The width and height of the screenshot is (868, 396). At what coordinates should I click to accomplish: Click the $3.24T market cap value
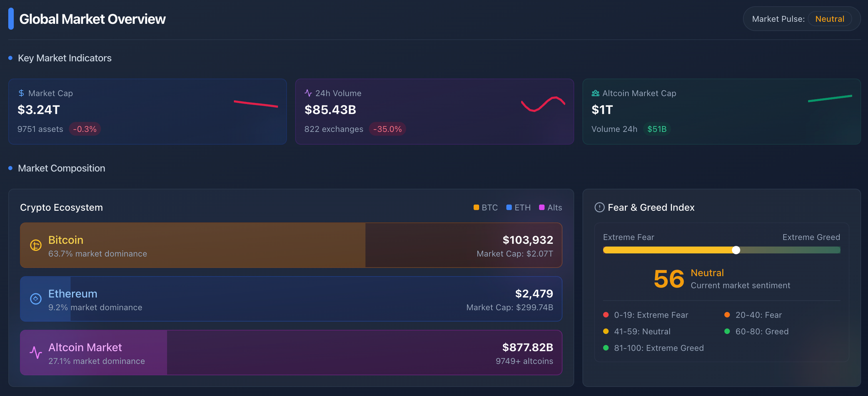39,110
